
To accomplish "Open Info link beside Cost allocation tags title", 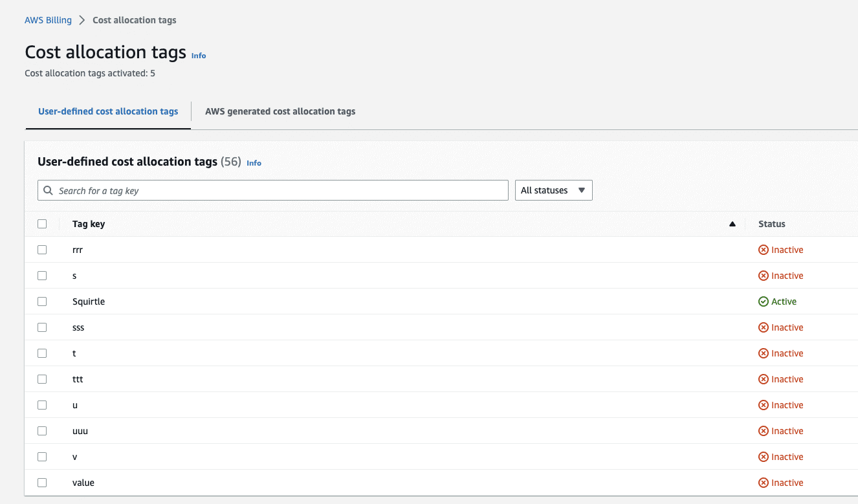I will 199,56.
